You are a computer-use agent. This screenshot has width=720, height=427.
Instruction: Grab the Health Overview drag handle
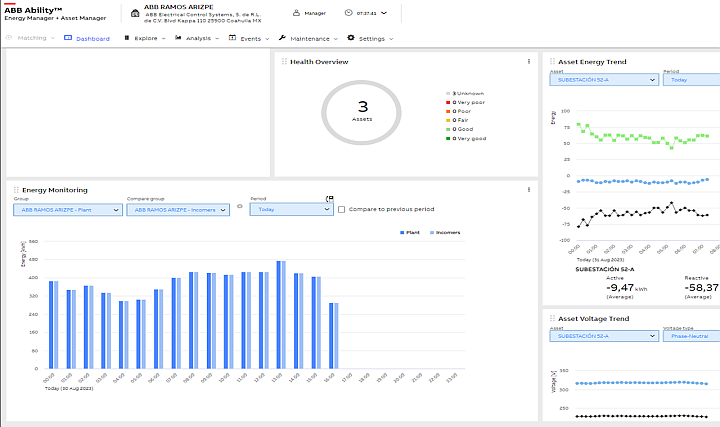tap(283, 62)
